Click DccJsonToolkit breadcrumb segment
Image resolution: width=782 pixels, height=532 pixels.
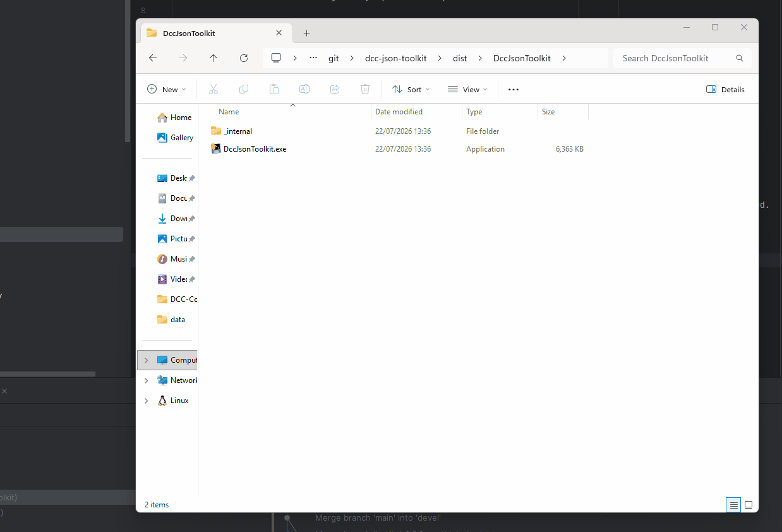coord(522,58)
